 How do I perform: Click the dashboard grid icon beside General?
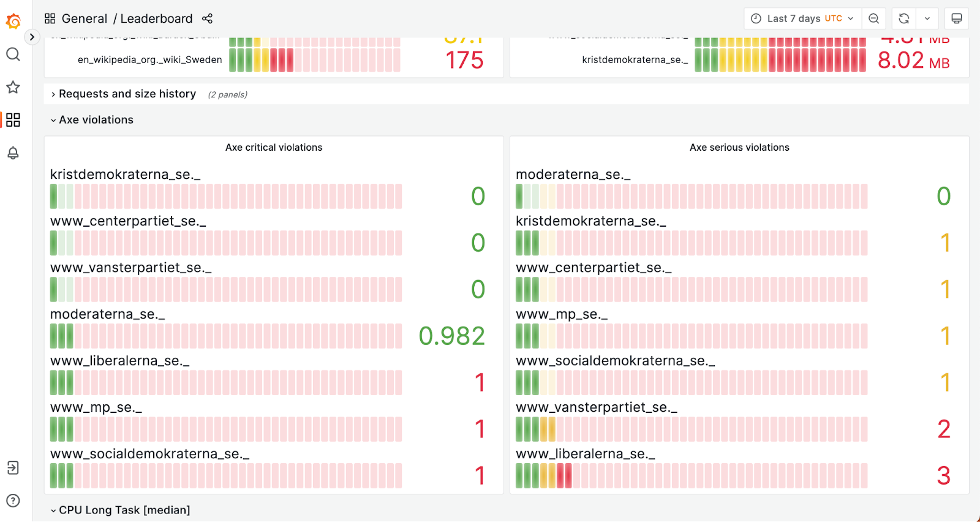[50, 19]
